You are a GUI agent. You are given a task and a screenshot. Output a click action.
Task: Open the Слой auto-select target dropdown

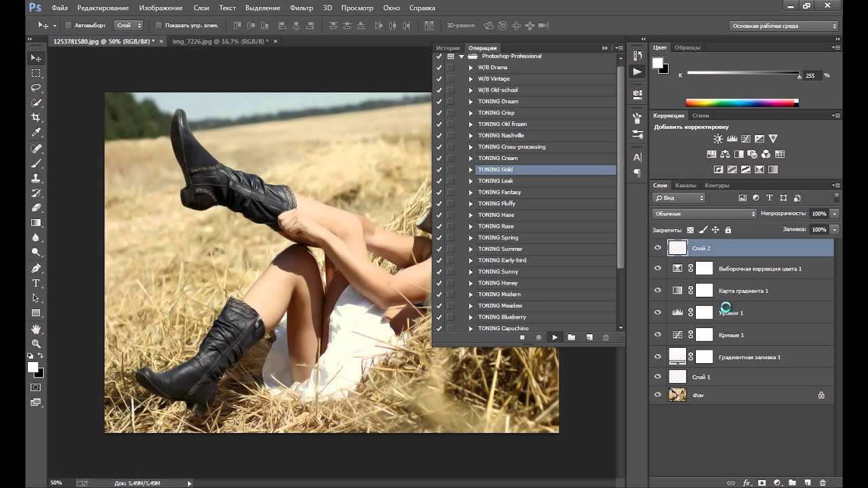129,26
